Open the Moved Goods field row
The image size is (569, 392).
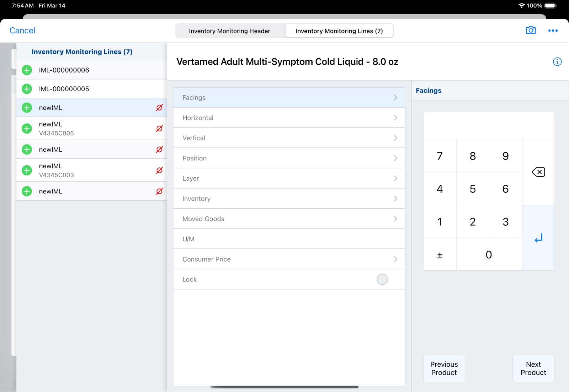[x=289, y=219]
